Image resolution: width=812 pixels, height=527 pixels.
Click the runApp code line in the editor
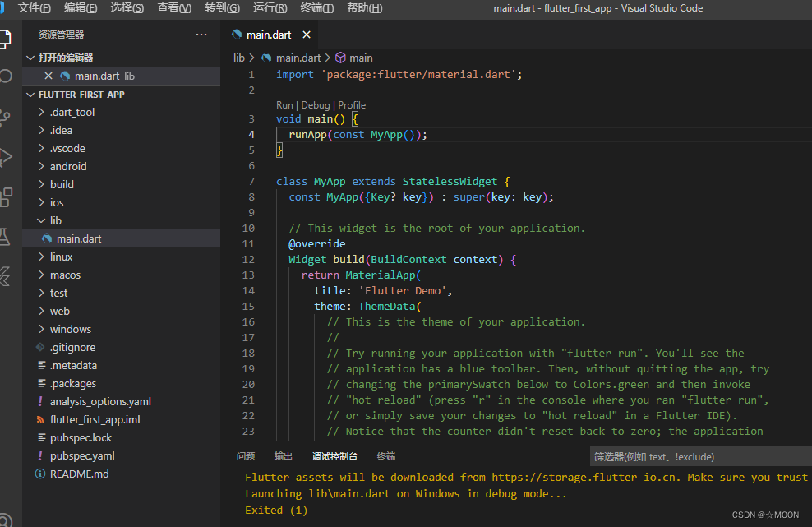click(x=358, y=135)
